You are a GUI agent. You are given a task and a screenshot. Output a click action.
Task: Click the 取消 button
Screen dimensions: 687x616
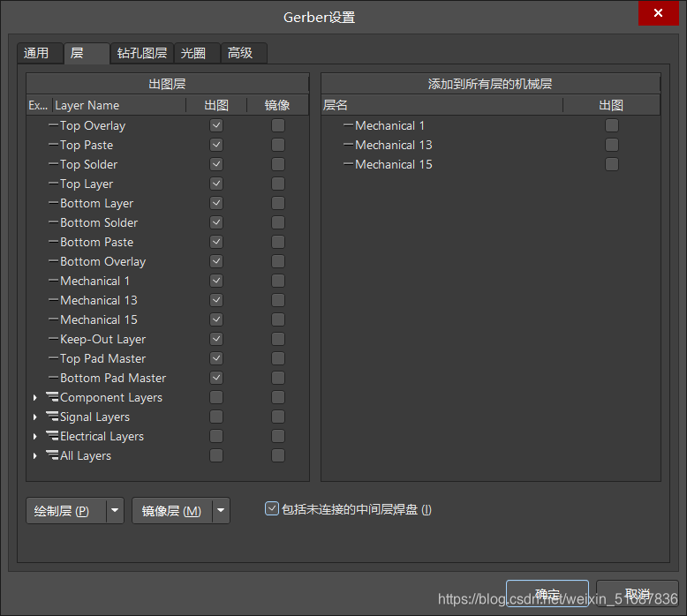tap(637, 593)
